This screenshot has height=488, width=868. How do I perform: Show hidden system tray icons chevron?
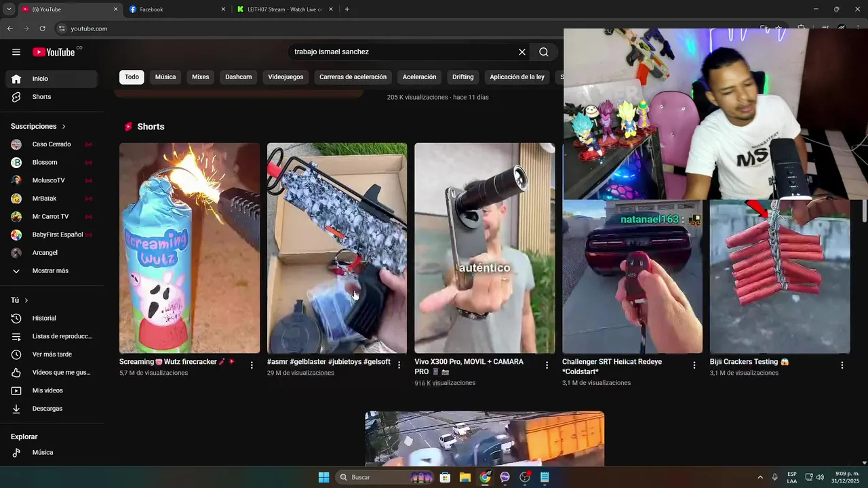point(760,477)
